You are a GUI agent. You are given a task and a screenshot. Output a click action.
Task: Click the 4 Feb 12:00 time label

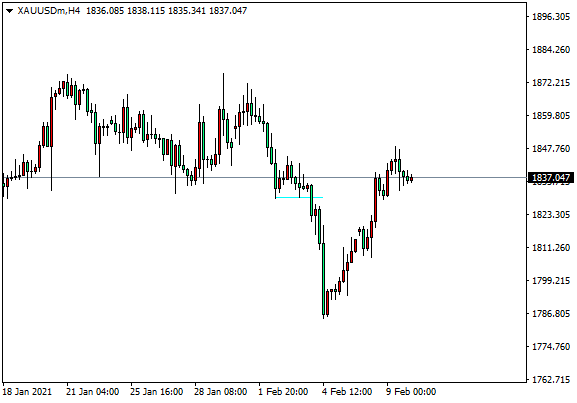[x=347, y=392]
